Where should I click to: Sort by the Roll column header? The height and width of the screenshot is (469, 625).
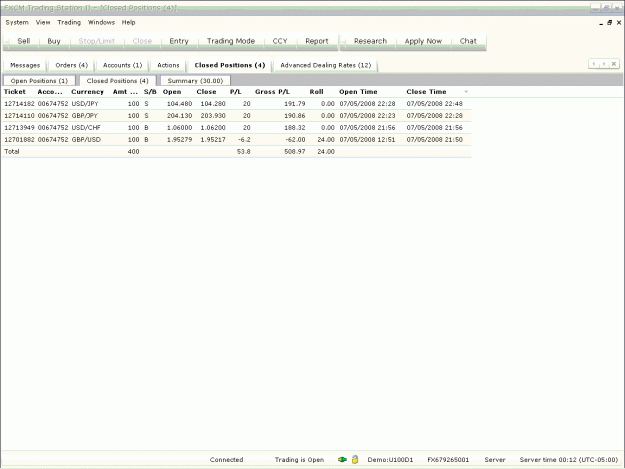tap(316, 92)
